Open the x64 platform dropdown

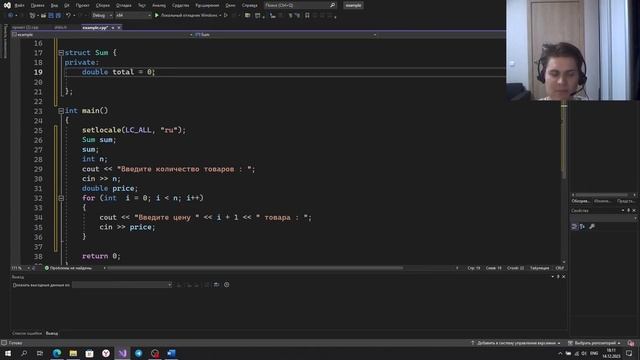(133, 16)
